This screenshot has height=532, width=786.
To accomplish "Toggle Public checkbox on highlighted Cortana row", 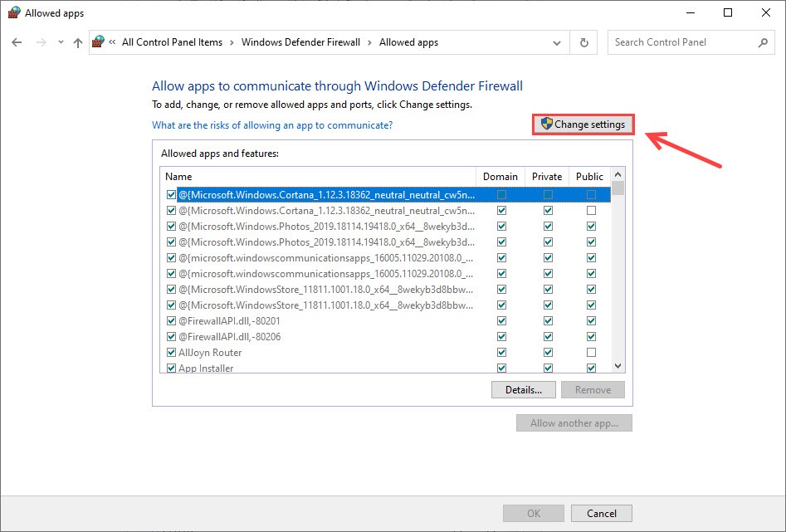I will pos(592,194).
